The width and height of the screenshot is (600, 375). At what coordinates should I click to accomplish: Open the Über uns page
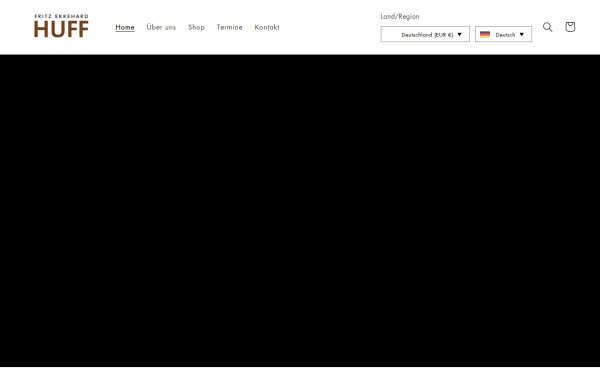[x=161, y=27]
